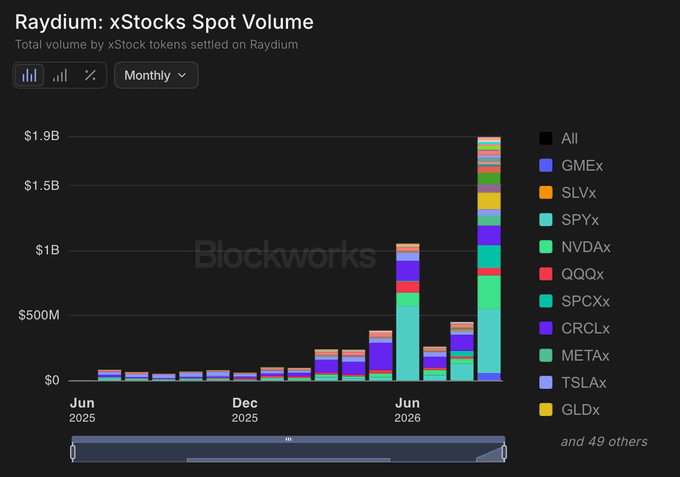Toggle the SLVx series in the legend
Viewport: 680px width, 477px height.
568,193
